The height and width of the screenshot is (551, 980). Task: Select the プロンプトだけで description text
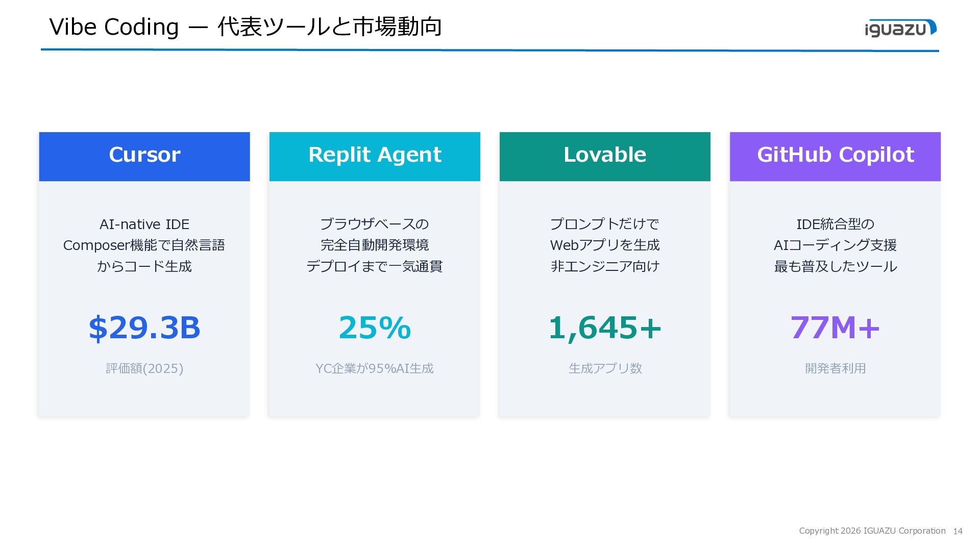[605, 245]
